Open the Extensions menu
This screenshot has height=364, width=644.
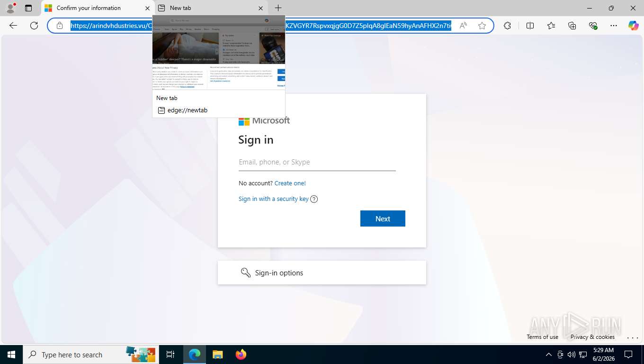508,26
